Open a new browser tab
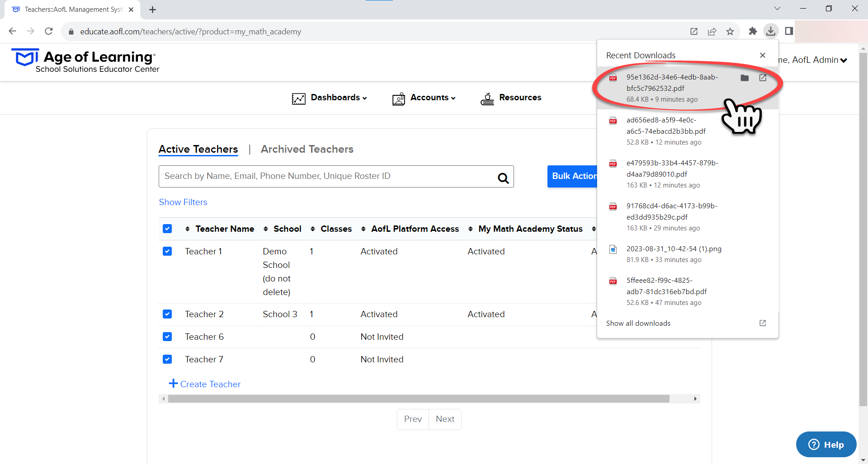Screen dimensions: 868x464 [x=153, y=9]
